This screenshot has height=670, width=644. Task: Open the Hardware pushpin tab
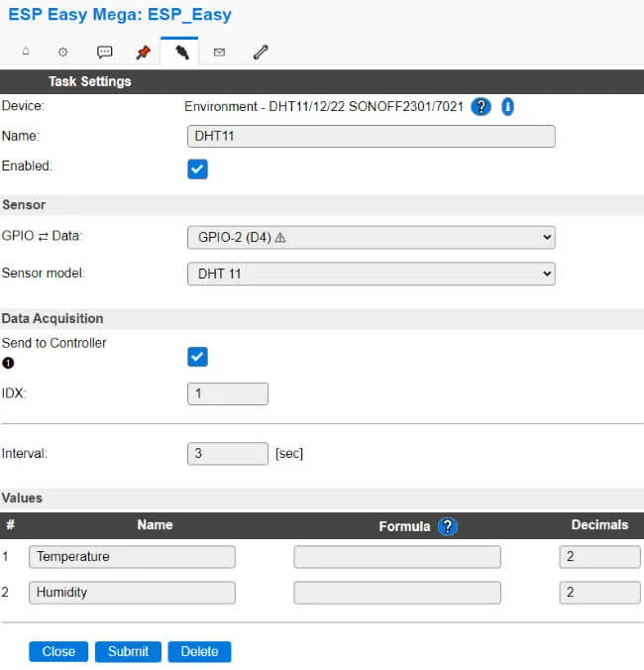coord(143,52)
